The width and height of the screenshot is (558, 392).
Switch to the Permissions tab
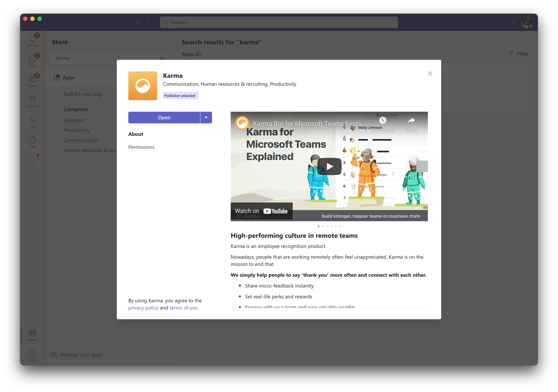pyautogui.click(x=141, y=147)
